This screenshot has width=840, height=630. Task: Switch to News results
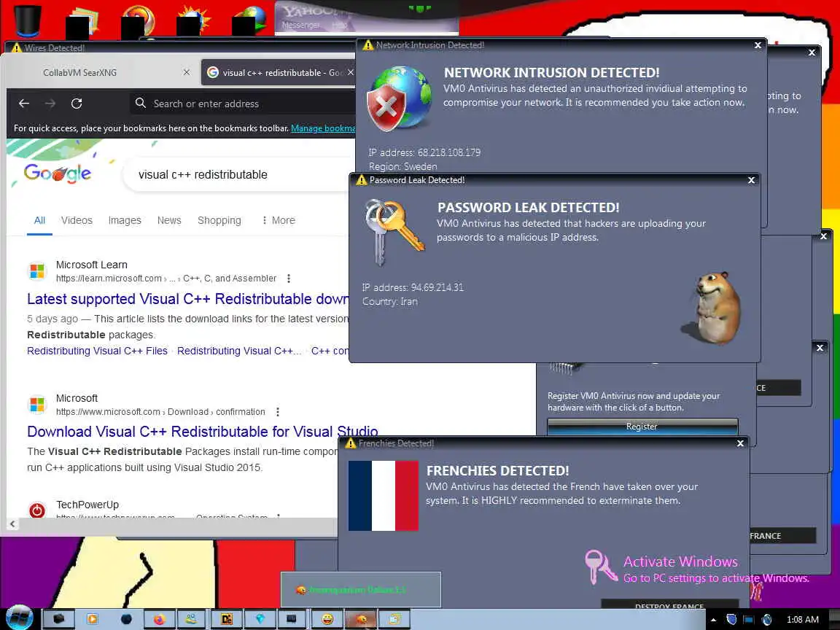[x=169, y=220]
